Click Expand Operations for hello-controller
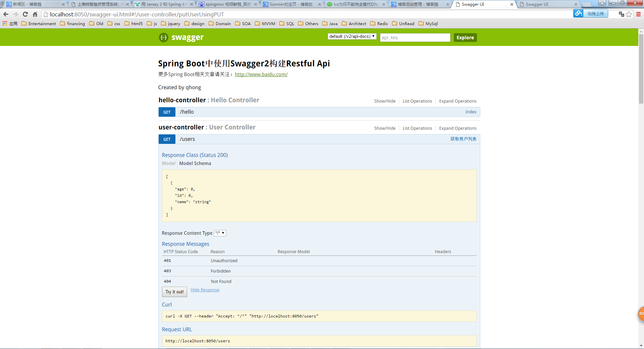Image resolution: width=644 pixels, height=349 pixels. 458,101
